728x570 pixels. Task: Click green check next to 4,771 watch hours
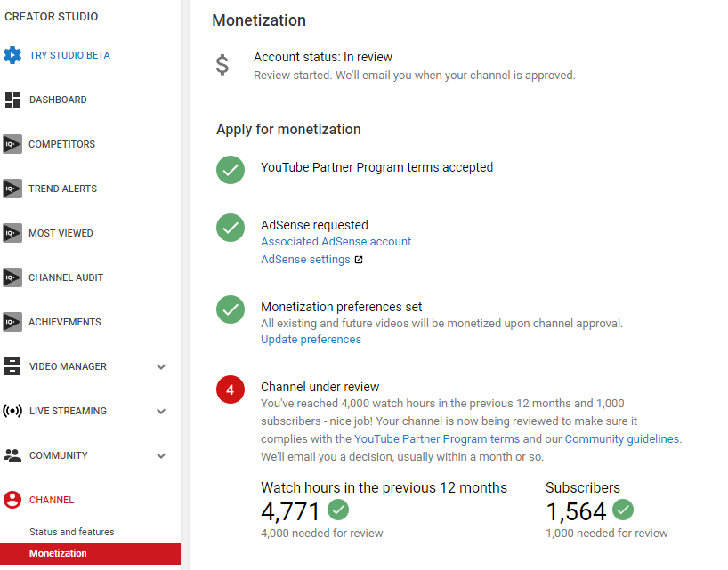[x=338, y=510]
